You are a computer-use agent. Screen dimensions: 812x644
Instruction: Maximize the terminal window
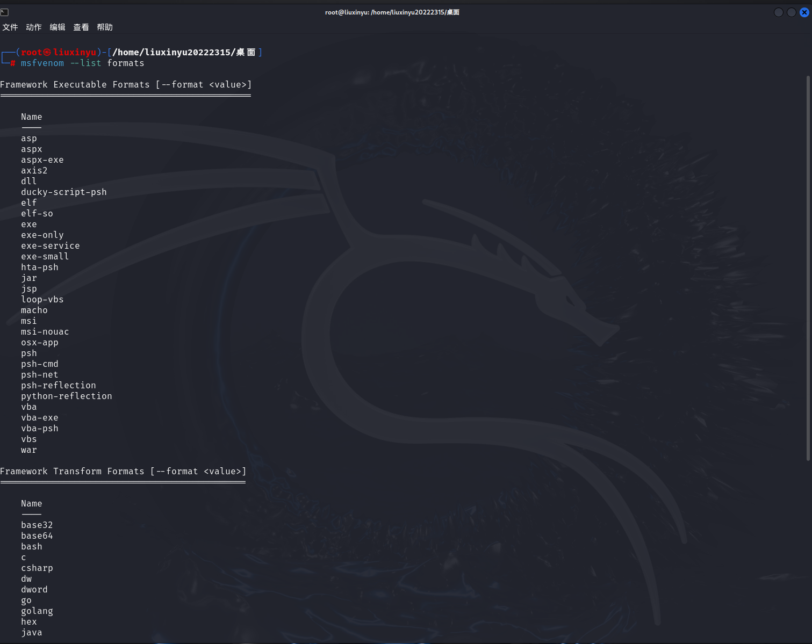[x=792, y=12]
